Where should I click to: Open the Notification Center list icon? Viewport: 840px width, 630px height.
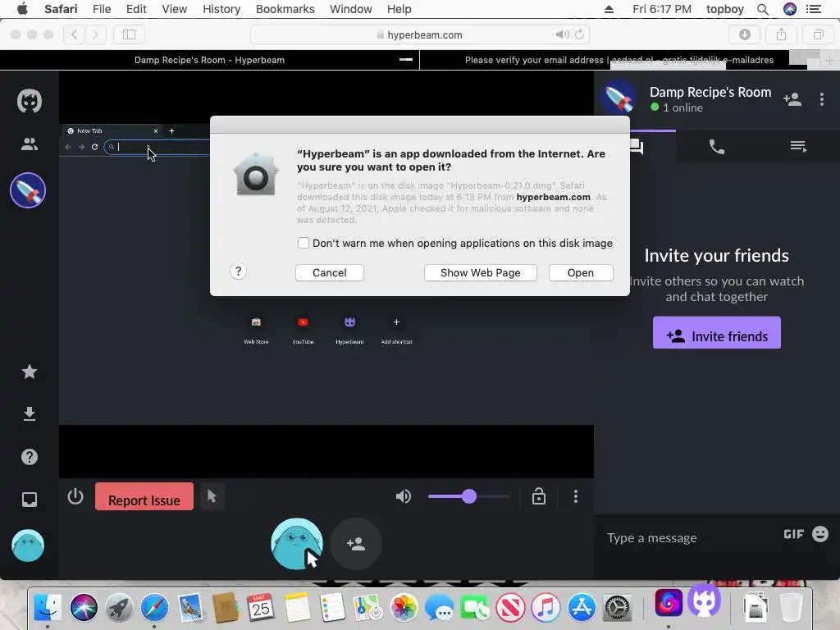coord(813,9)
